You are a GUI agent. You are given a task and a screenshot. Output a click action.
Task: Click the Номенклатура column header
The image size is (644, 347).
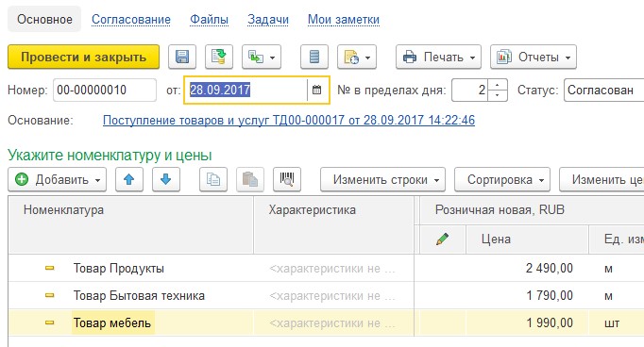point(131,224)
